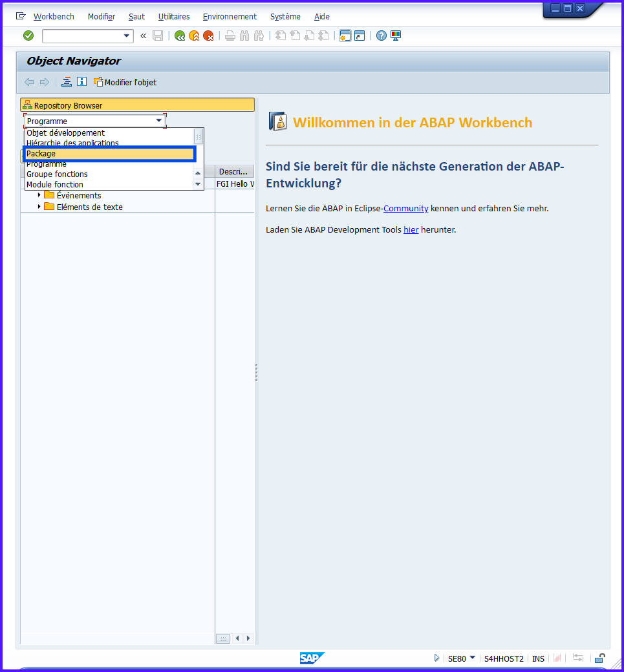Show the object list hierarchy icon
The height and width of the screenshot is (672, 624).
point(67,82)
